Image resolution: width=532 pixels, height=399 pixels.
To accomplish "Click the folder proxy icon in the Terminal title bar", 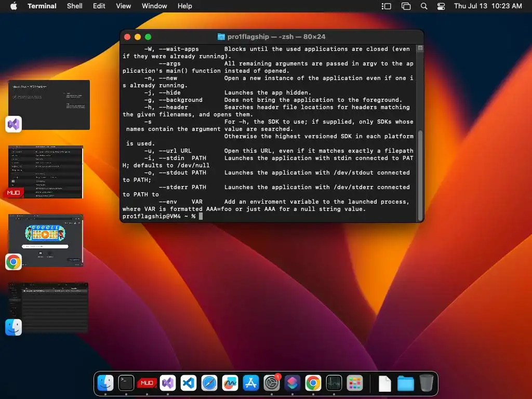I will point(221,37).
